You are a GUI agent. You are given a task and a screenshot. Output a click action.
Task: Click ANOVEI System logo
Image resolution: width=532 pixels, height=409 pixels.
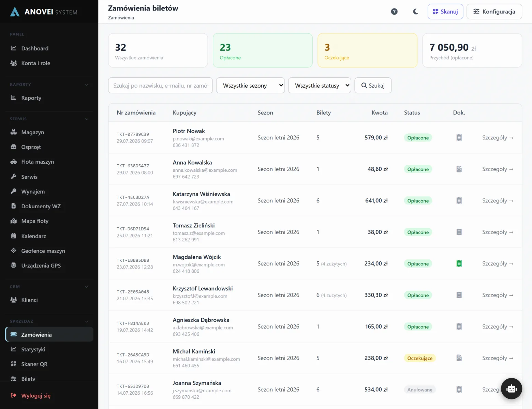click(44, 12)
